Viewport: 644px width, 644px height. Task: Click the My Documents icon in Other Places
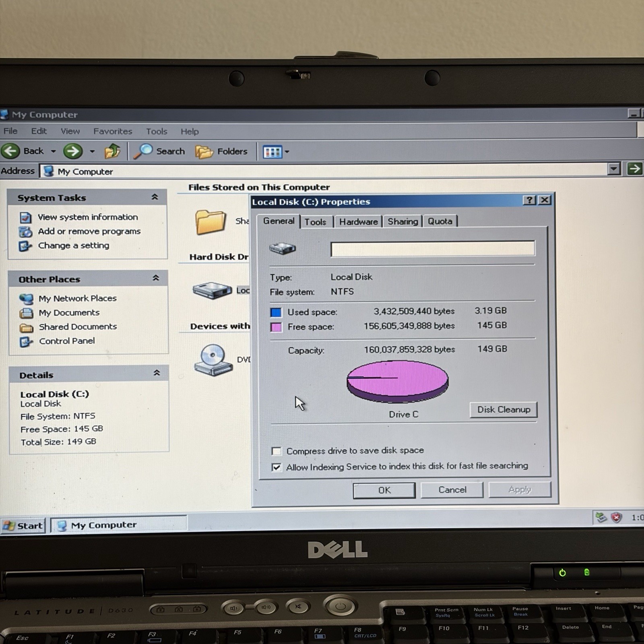(x=27, y=313)
